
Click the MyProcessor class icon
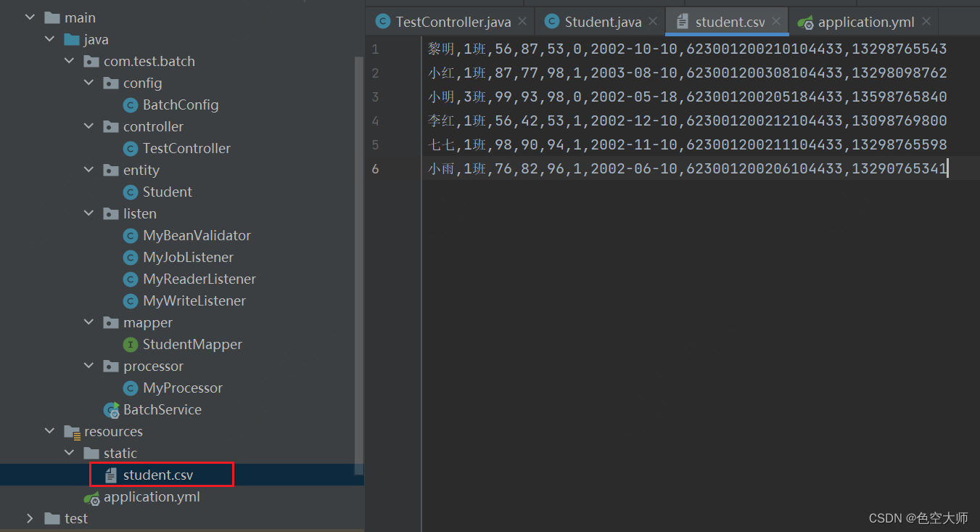[131, 388]
